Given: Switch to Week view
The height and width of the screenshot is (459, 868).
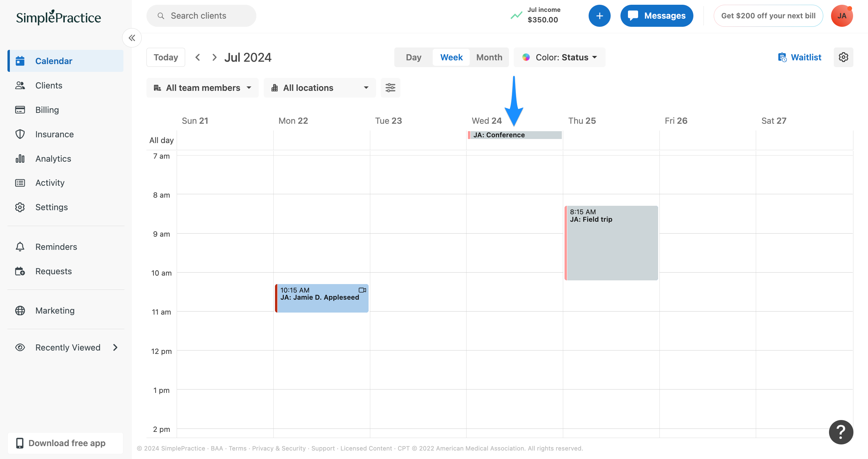Looking at the screenshot, I should (x=451, y=57).
